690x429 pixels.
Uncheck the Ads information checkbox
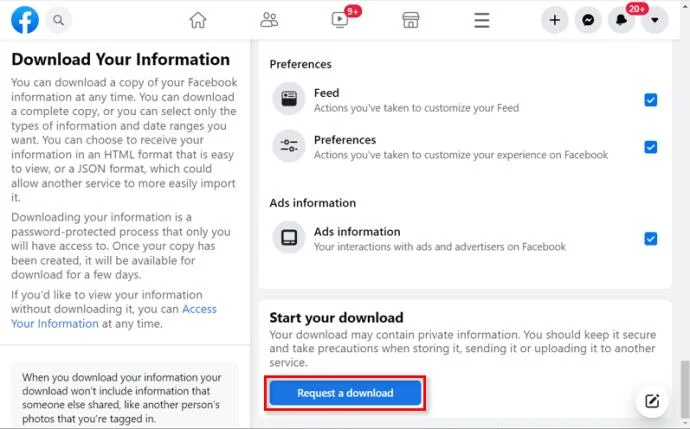(650, 238)
